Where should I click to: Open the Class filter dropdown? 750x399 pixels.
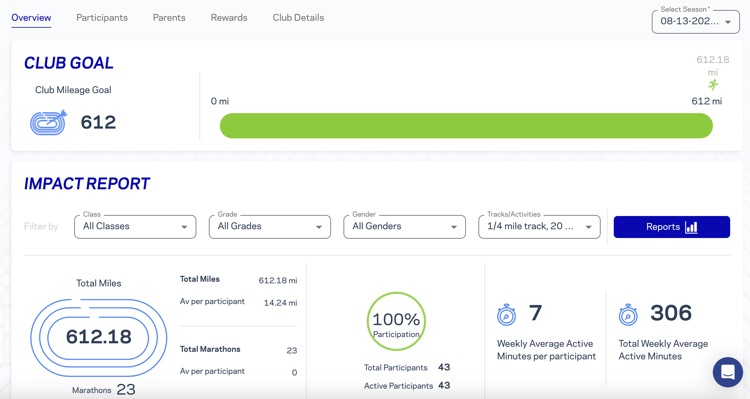pos(135,227)
